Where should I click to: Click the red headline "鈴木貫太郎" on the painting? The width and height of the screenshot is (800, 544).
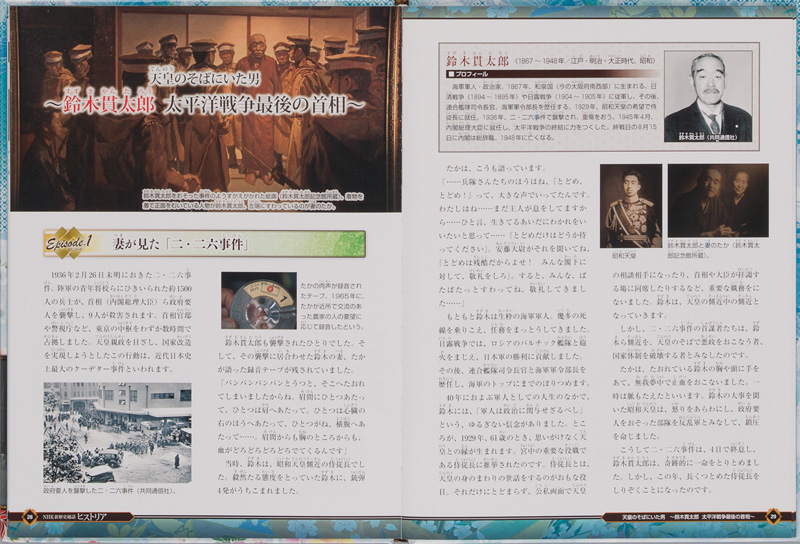[x=108, y=105]
